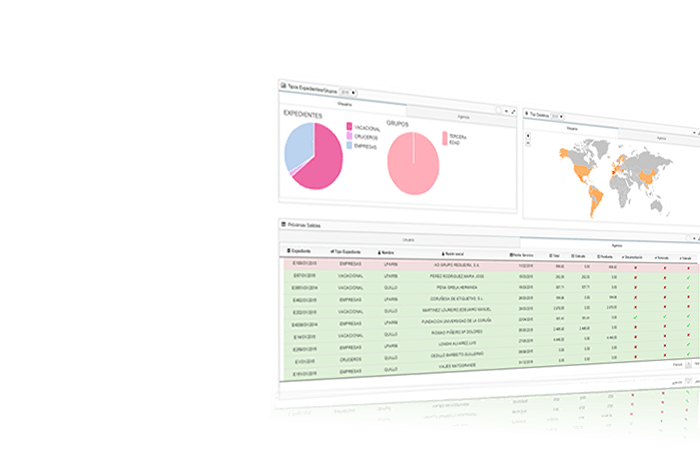Sort the table by Tipo Expediente column header
This screenshot has height=450, width=700.
346,252
